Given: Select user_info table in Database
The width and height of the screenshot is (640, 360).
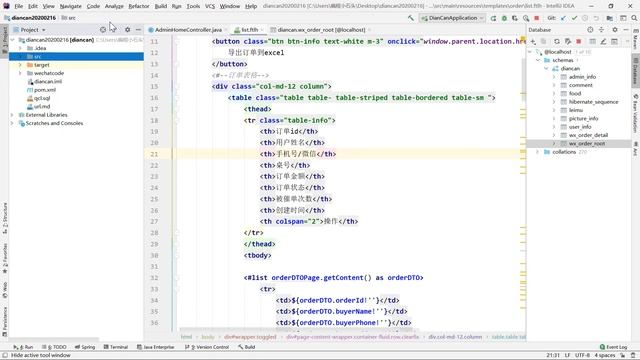Looking at the screenshot, I should pyautogui.click(x=580, y=127).
